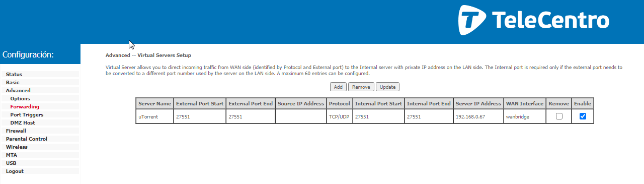
Task: Click the Update button
Action: coord(387,87)
